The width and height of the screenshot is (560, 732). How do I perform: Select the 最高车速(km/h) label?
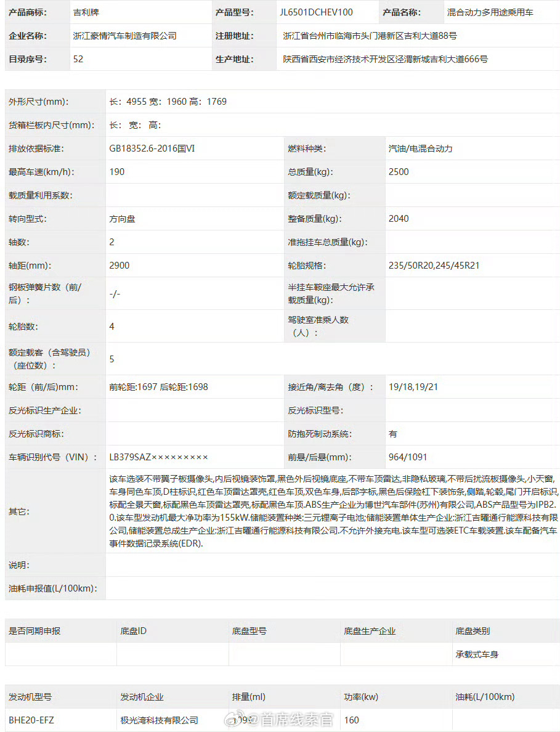coord(41,172)
